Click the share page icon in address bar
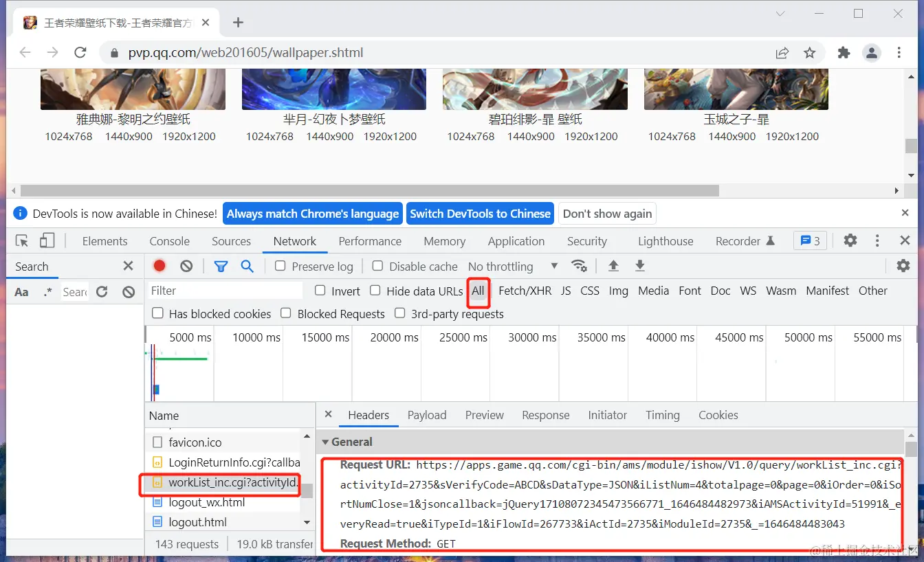The width and height of the screenshot is (924, 562). coord(782,53)
